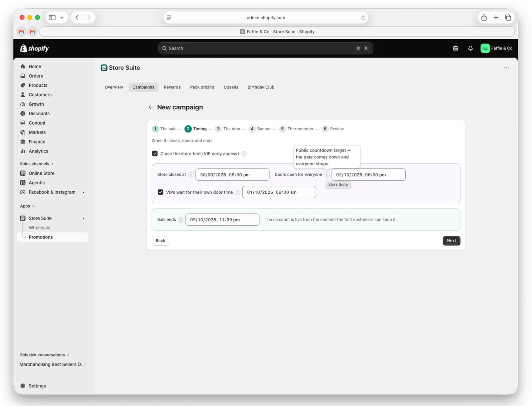Switch to the Overview tab

114,87
